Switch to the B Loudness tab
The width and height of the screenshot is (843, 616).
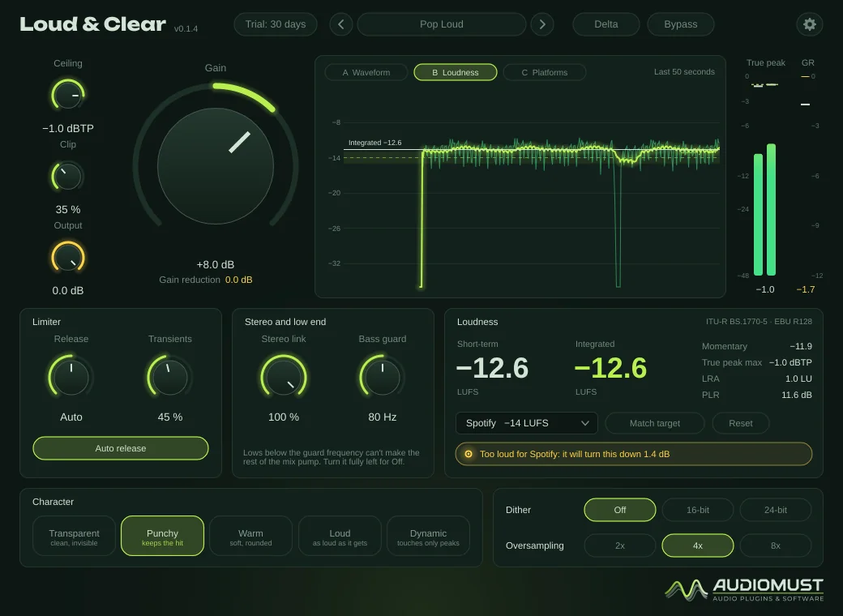coord(456,73)
